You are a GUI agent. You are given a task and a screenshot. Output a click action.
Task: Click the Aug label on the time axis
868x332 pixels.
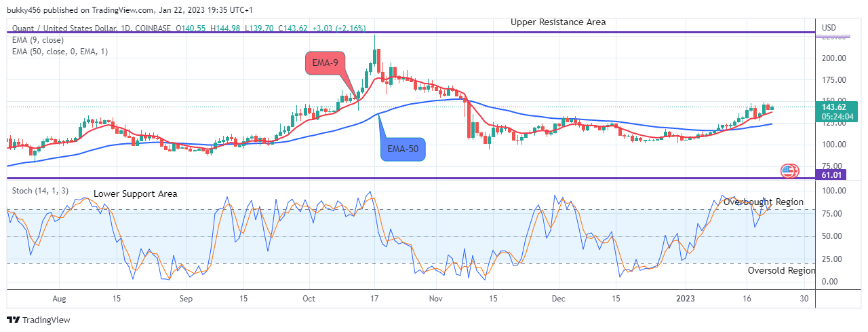[59, 299]
